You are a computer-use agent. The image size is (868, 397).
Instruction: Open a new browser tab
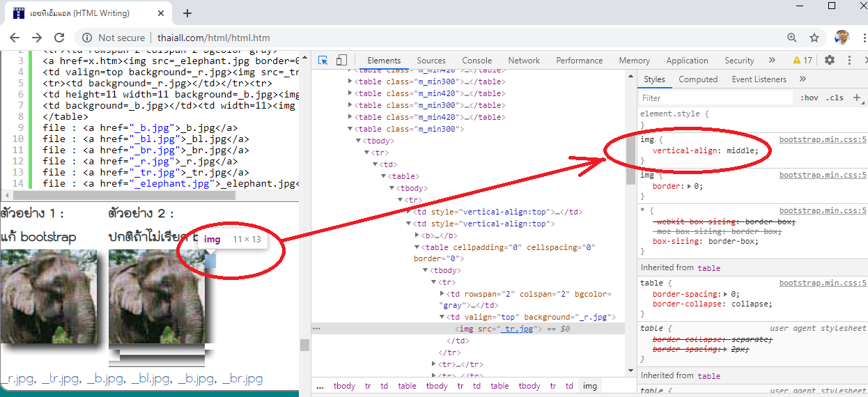point(187,13)
